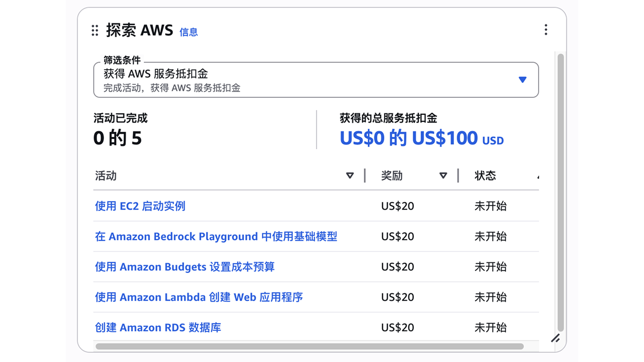Click the sort triangle in 活动 column
Image resolution: width=644 pixels, height=362 pixels.
click(x=349, y=176)
